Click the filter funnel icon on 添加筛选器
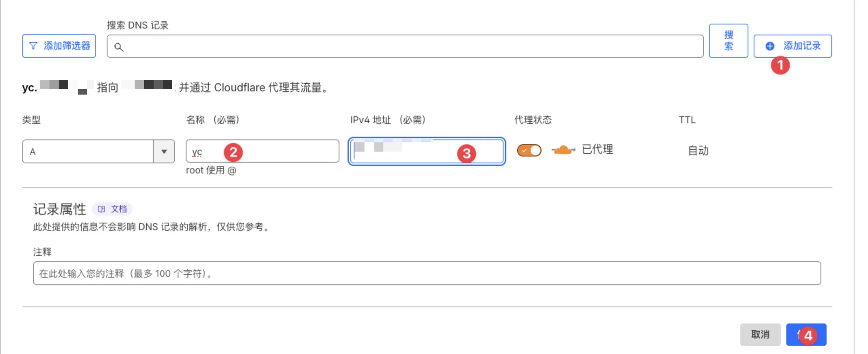 click(x=33, y=45)
